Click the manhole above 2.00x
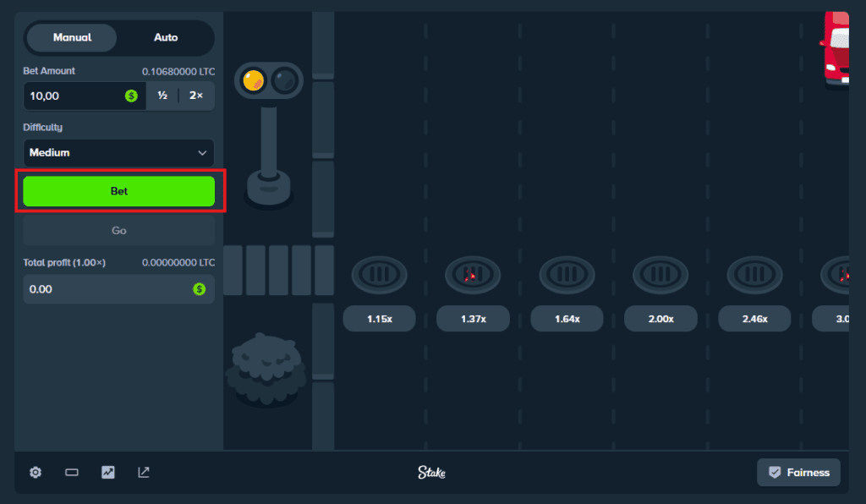 [660, 275]
